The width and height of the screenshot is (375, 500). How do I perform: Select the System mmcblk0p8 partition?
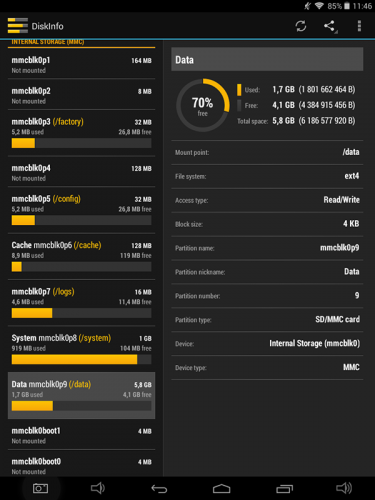[x=81, y=350]
